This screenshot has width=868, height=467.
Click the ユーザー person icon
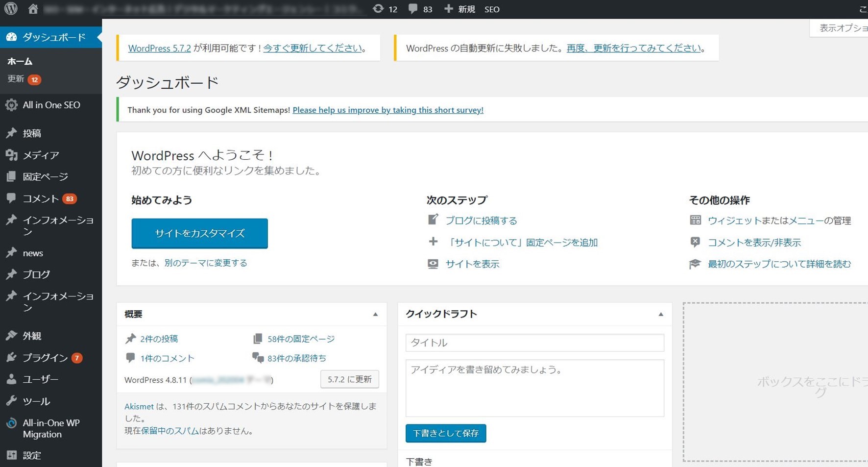point(11,379)
